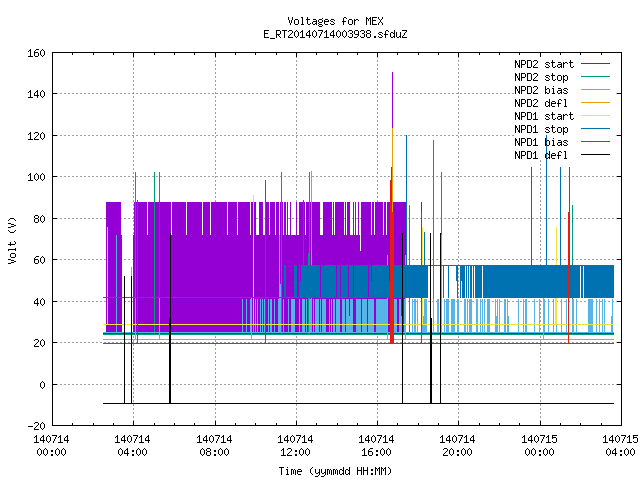640x480 pixels.
Task: Click the x-axis tick '140714 20:00'
Action: click(x=458, y=446)
